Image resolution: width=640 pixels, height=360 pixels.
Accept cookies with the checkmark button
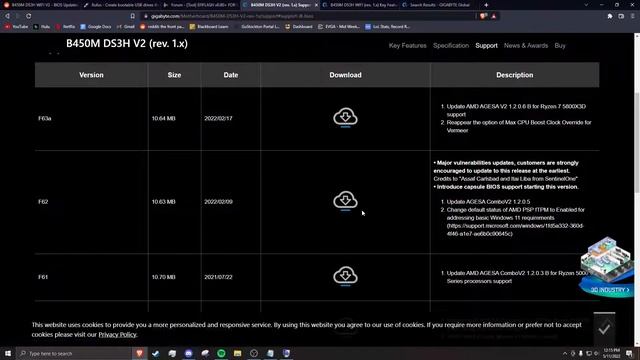pos(604,329)
